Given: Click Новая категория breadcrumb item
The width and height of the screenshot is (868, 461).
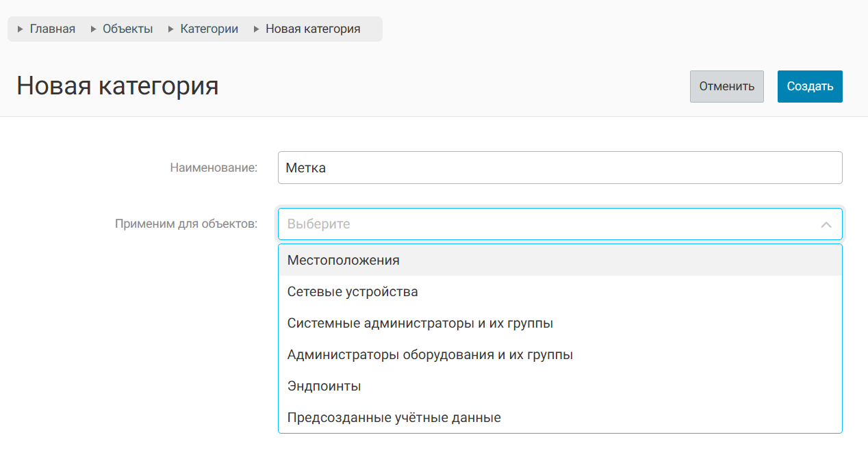Looking at the screenshot, I should [x=312, y=29].
